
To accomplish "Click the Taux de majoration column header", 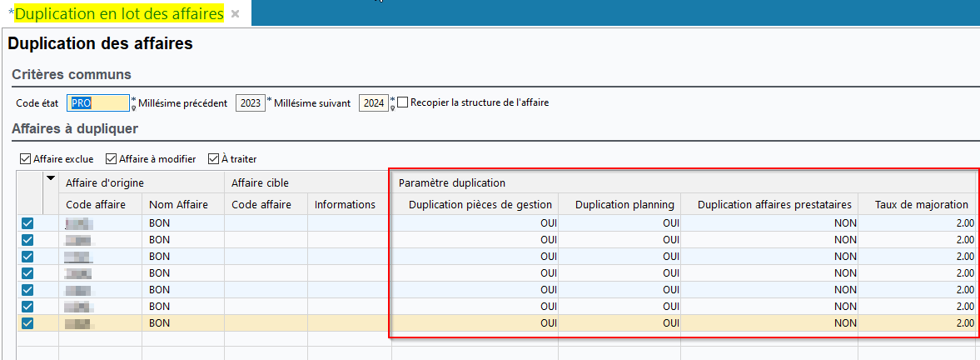I will (x=918, y=204).
